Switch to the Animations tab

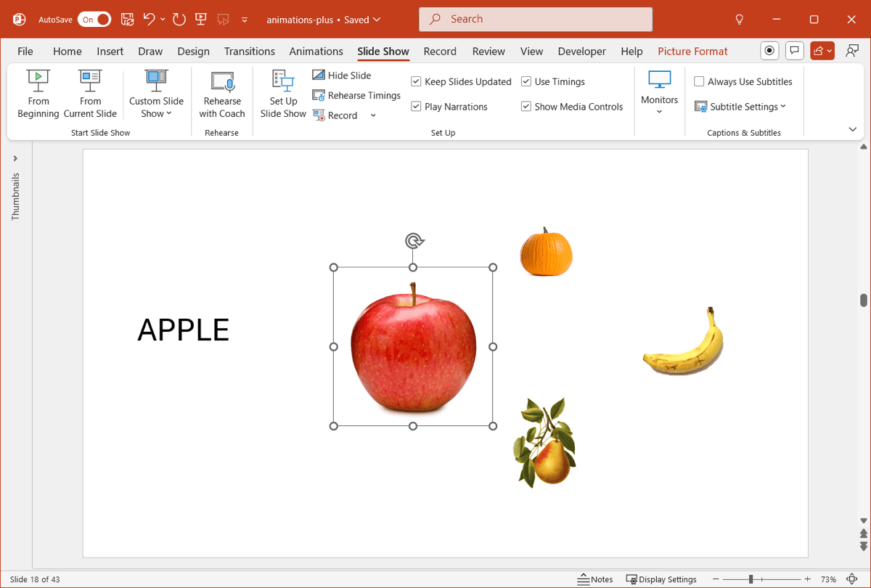click(x=316, y=52)
